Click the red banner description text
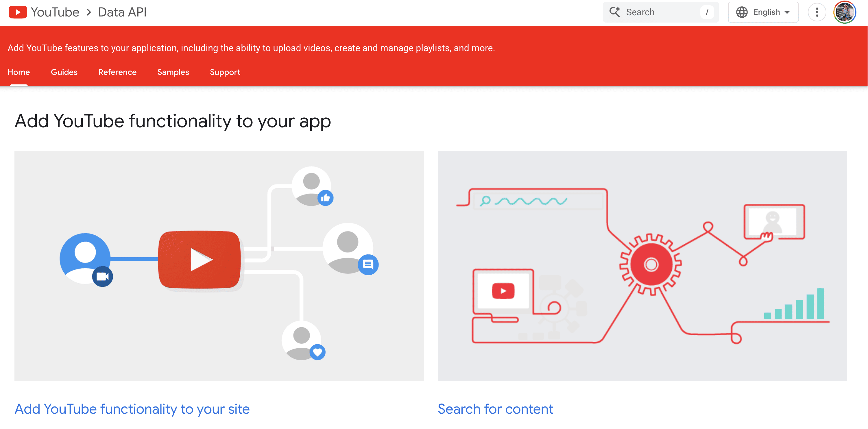The image size is (868, 429). point(251,48)
